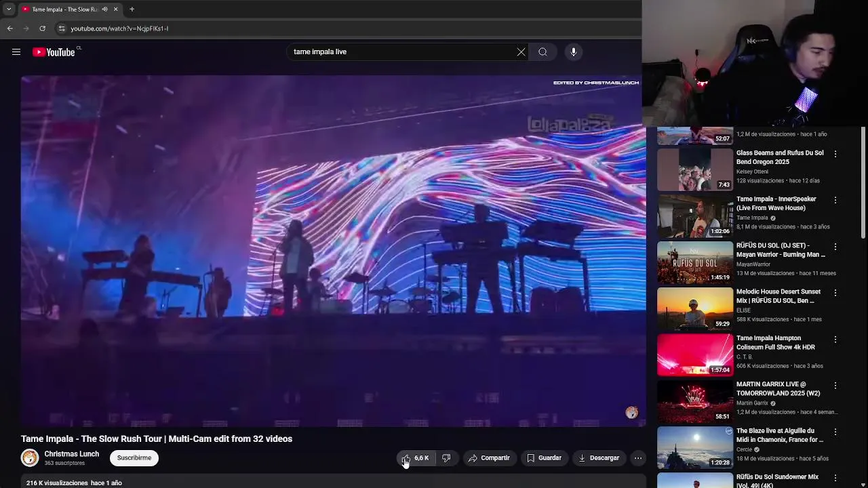Click the sidebar page scrollbar
Viewport: 868px width, 488px height.
click(x=863, y=183)
